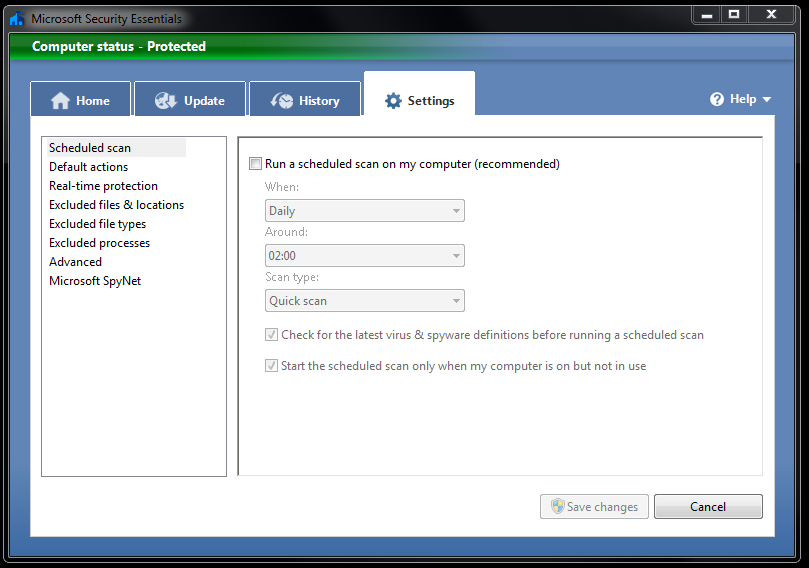Select the Settings tab
This screenshot has height=568, width=809.
pos(419,95)
